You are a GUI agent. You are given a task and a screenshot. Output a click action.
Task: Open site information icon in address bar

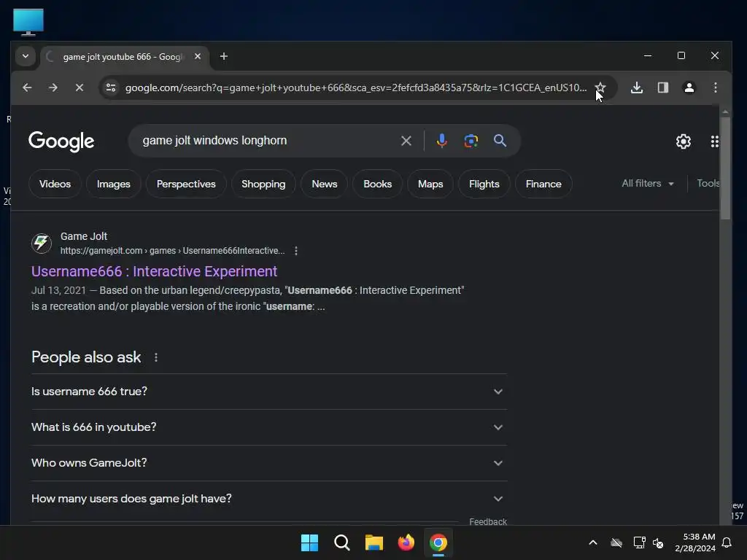point(111,87)
